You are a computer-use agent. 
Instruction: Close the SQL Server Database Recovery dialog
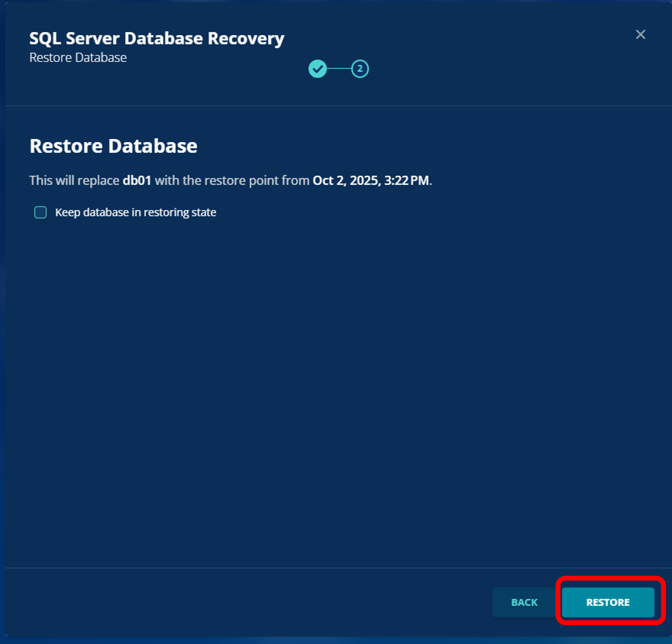coord(640,34)
